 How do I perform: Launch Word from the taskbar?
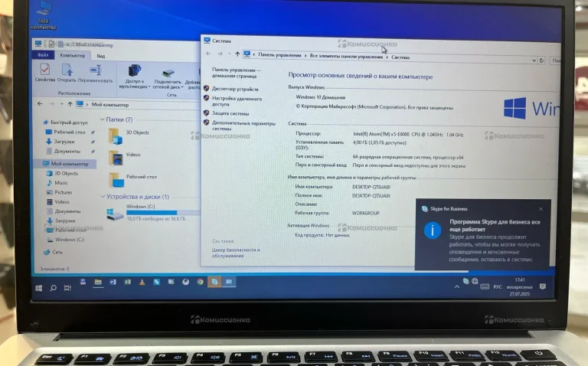[x=113, y=282]
